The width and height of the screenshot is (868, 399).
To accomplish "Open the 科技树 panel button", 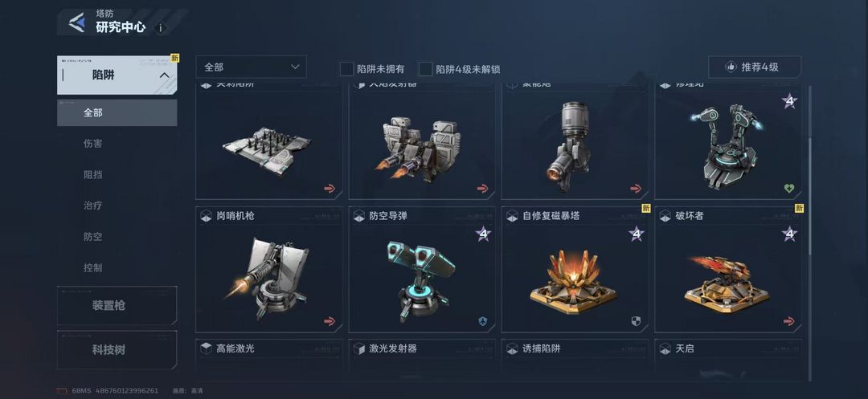I will tap(117, 350).
